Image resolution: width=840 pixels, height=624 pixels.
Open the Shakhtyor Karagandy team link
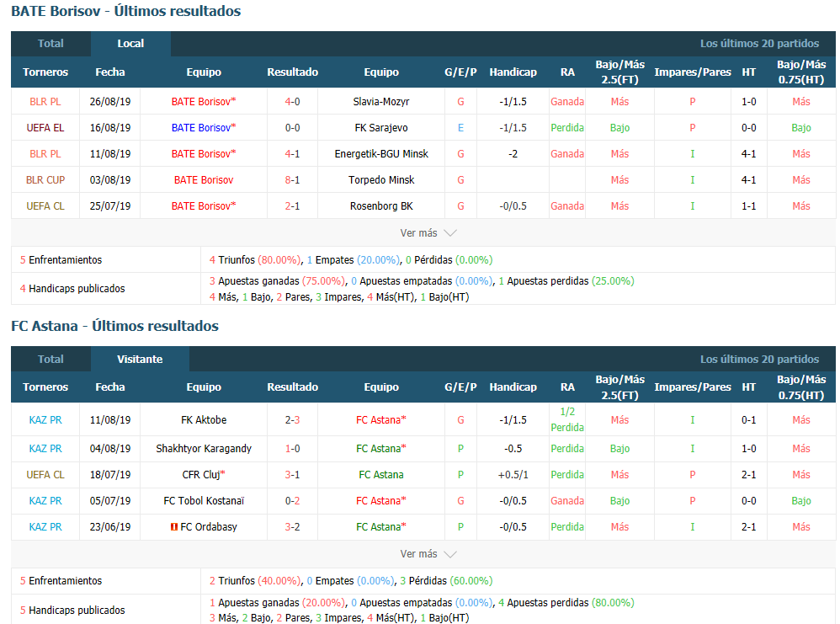204,449
